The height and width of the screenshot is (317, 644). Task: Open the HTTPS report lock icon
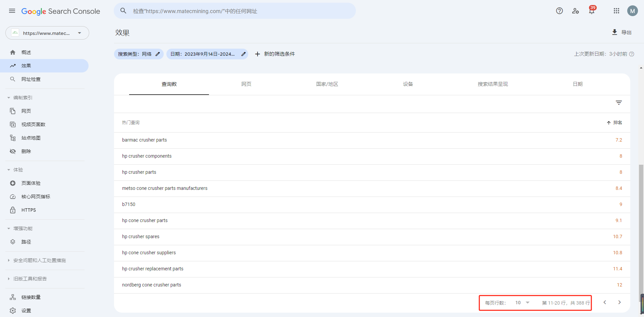pyautogui.click(x=13, y=210)
